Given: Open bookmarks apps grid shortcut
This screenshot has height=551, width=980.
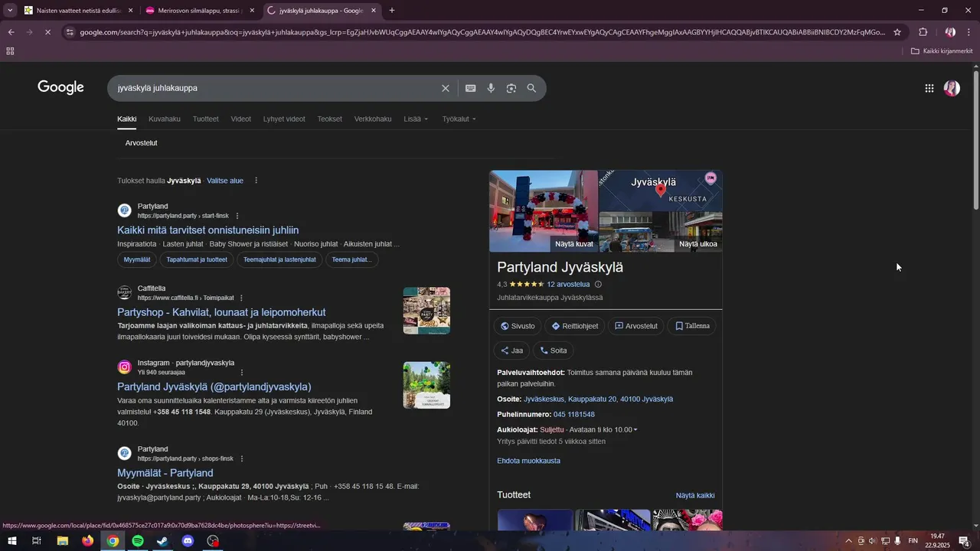Looking at the screenshot, I should click(x=10, y=51).
